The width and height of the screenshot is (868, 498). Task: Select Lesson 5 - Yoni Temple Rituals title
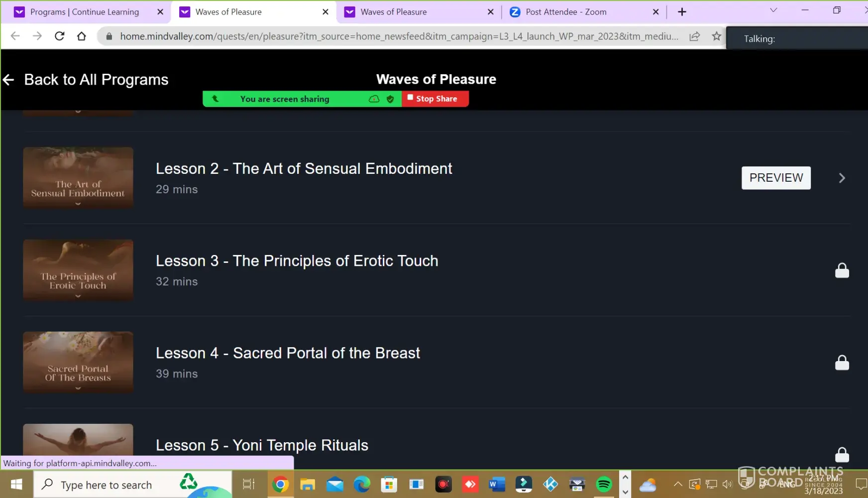262,445
